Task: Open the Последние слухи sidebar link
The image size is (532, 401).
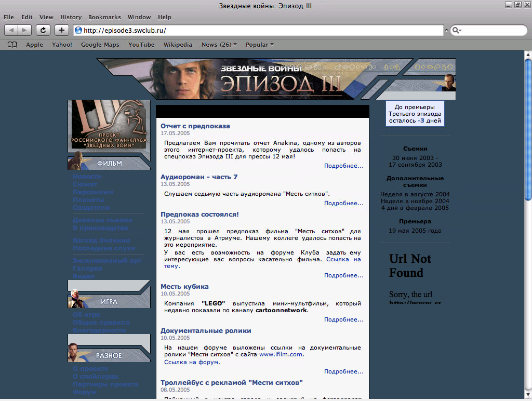Action: [x=104, y=248]
